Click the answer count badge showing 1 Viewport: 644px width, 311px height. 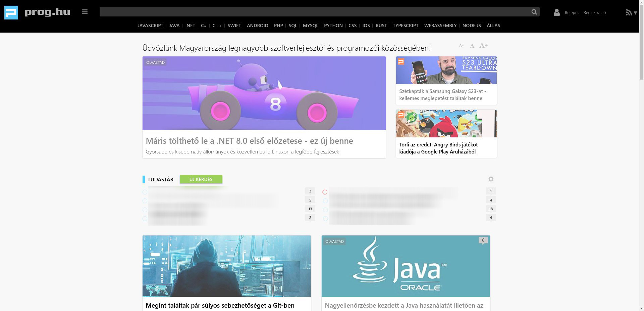[491, 191]
